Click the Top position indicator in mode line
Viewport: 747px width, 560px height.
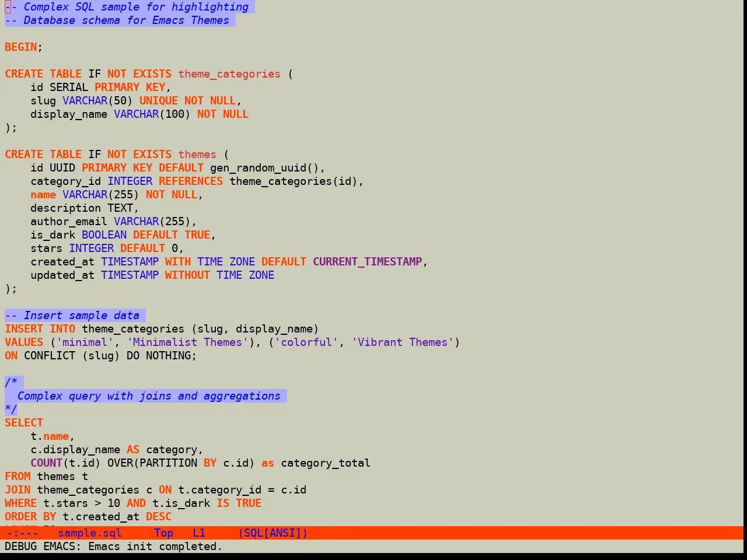[x=164, y=533]
